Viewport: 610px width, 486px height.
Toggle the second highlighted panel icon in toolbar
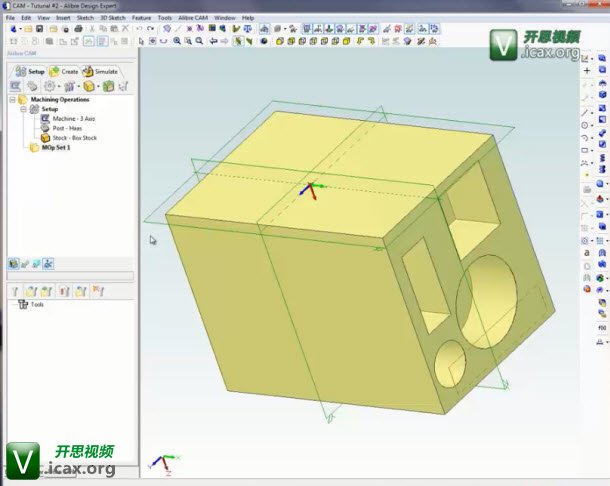102,41
